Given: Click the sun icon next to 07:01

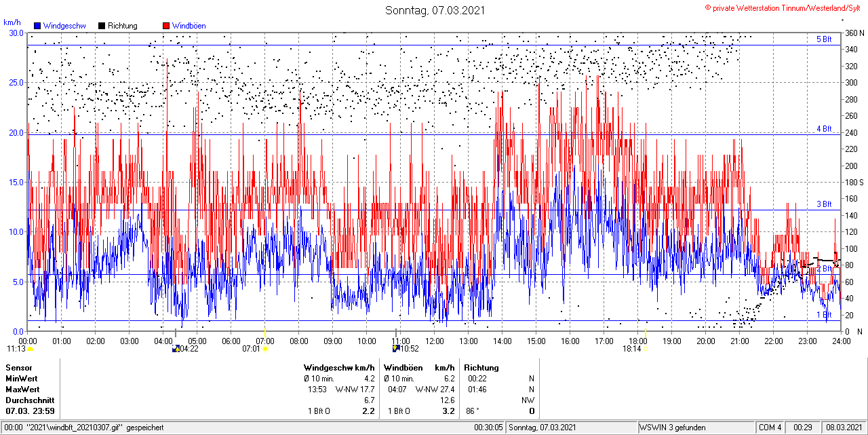Looking at the screenshot, I should (x=264, y=349).
